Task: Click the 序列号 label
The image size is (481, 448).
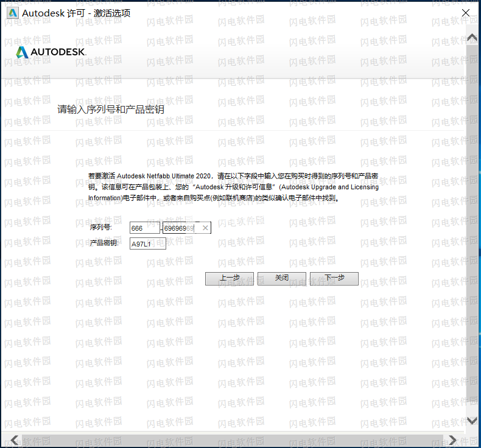Action: click(101, 227)
